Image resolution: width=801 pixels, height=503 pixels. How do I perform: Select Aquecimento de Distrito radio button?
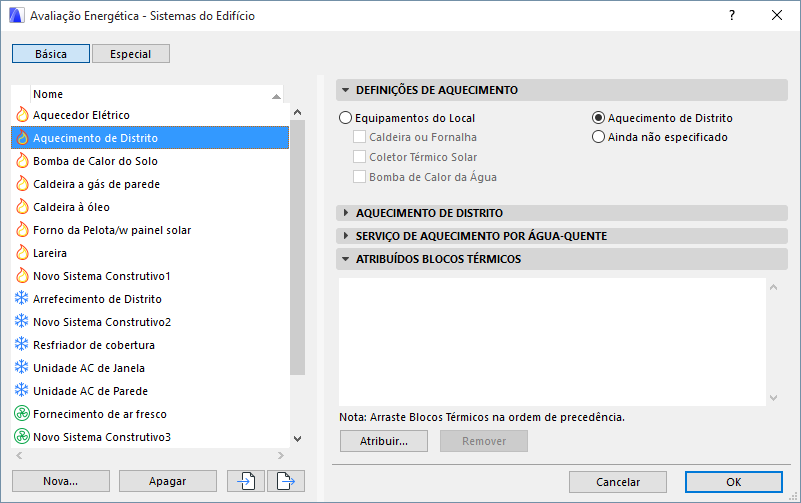[599, 118]
